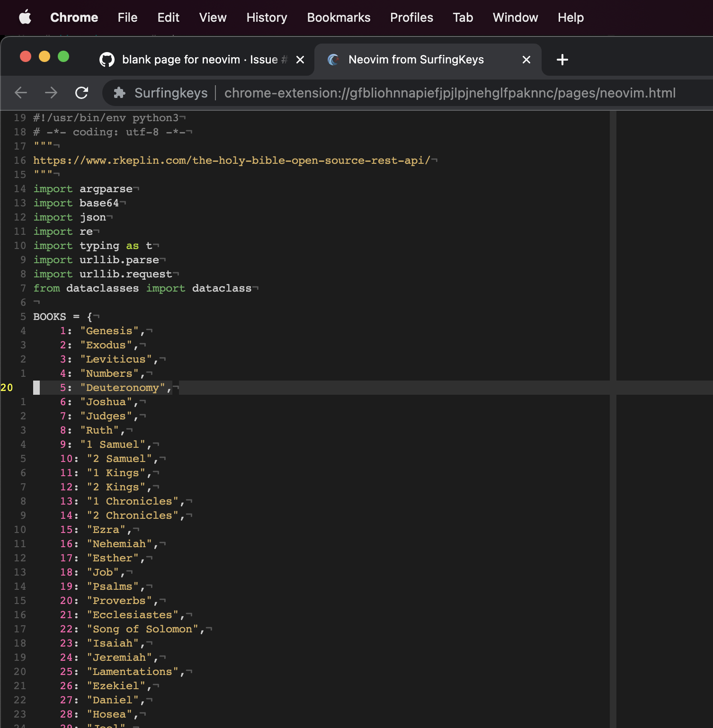713x728 pixels.
Task: Click the chrome-extension URL in the address bar
Action: 450,93
